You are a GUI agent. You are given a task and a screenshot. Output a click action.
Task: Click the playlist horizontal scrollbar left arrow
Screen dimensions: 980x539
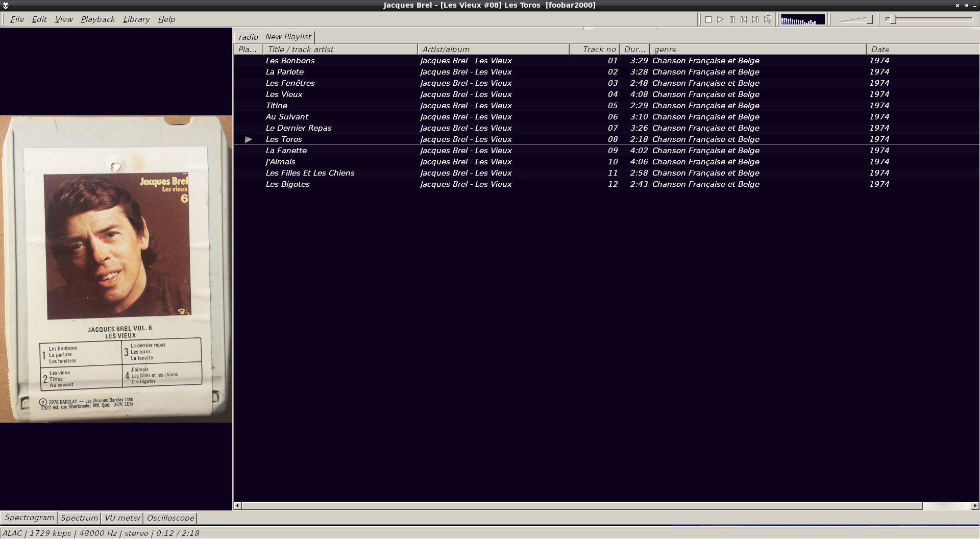[237, 506]
